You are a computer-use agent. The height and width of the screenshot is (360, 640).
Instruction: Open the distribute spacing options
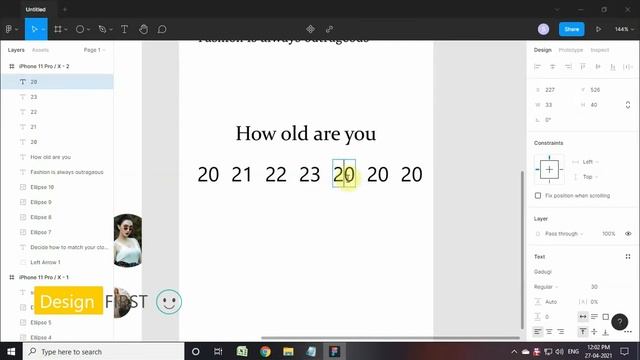[628, 67]
